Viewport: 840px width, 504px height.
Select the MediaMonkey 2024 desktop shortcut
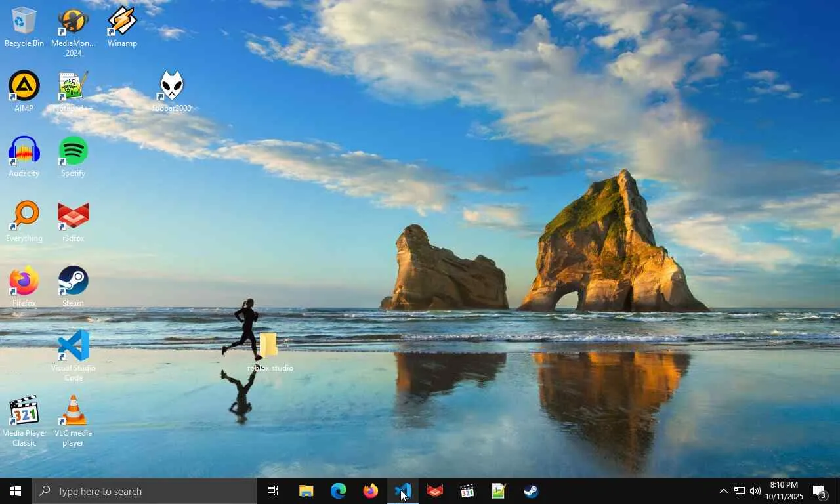click(x=73, y=32)
